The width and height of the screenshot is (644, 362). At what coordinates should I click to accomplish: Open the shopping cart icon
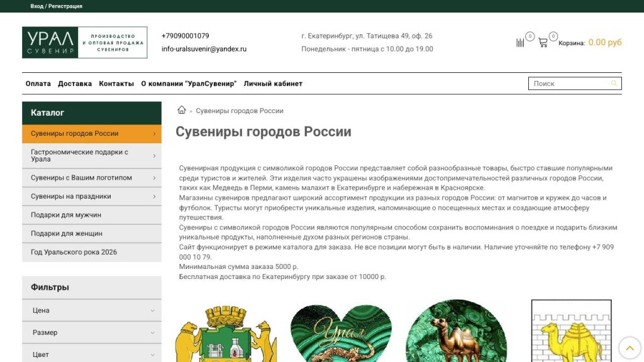[x=543, y=43]
